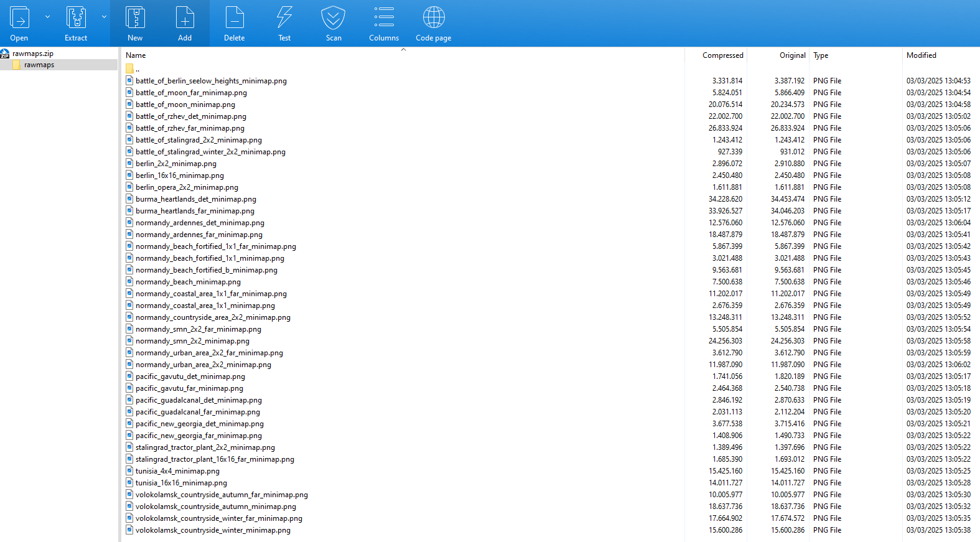Click the file icon of volokolamsk_countryside_winter_minimap.png
Screen dimensions: 980x542
pyautogui.click(x=129, y=530)
